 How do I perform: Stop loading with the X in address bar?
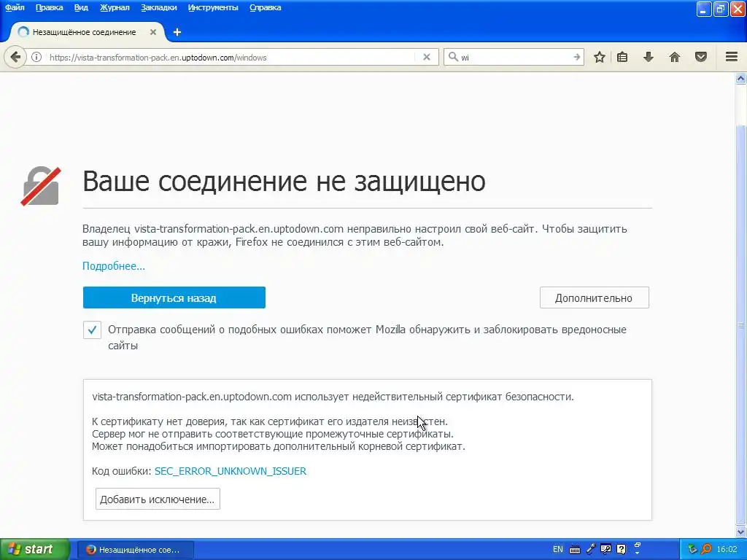[427, 57]
